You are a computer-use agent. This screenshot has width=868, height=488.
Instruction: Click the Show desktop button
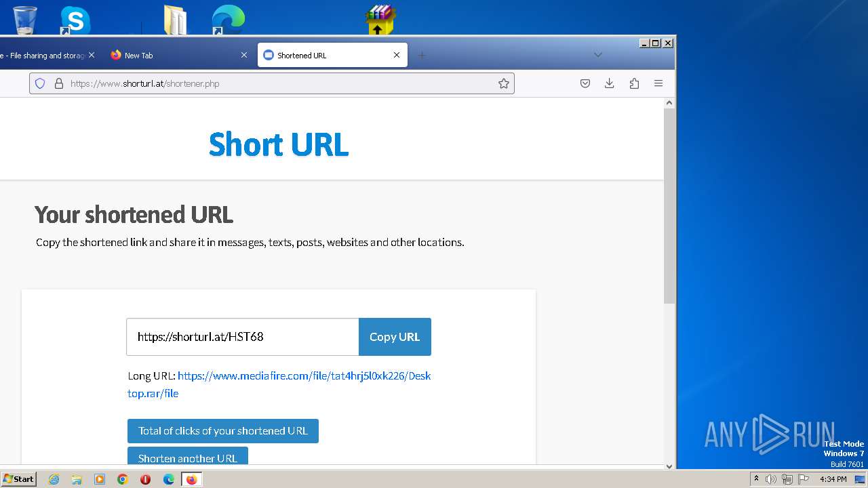coord(860,479)
